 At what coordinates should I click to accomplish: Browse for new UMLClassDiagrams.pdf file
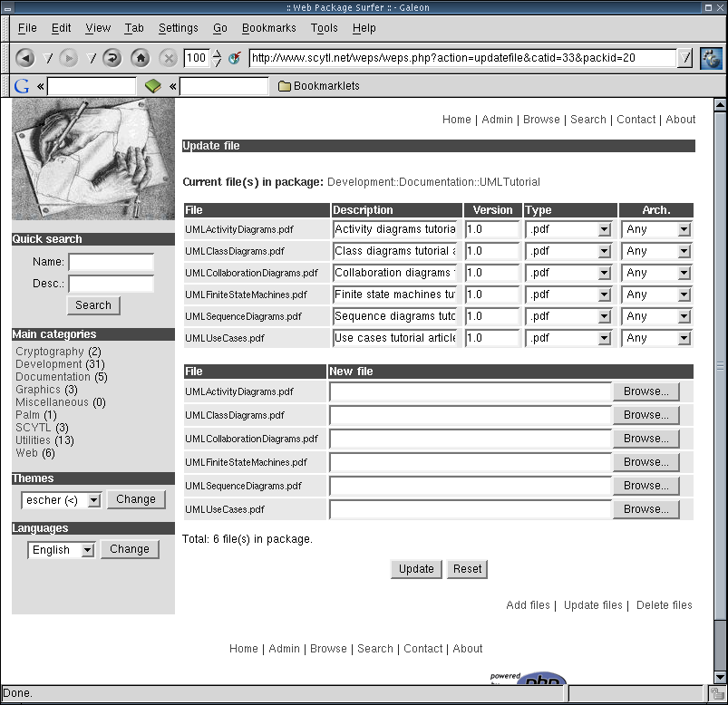point(645,415)
